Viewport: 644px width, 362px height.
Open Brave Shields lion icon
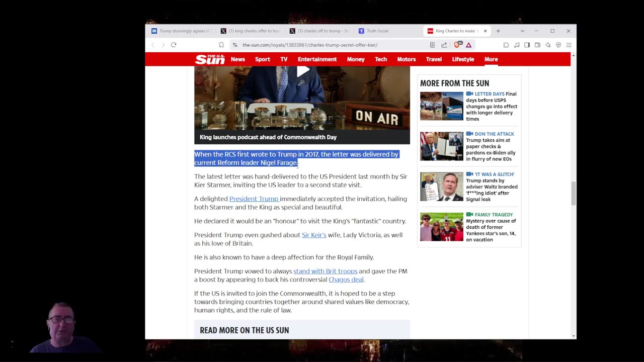457,45
